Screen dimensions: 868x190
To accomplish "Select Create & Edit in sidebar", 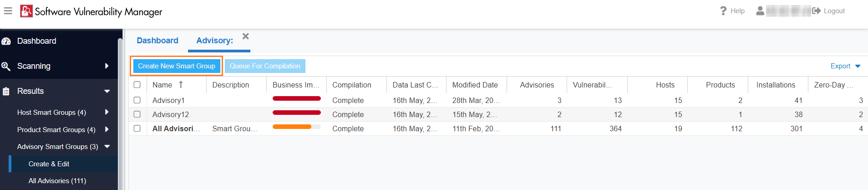I will point(49,164).
